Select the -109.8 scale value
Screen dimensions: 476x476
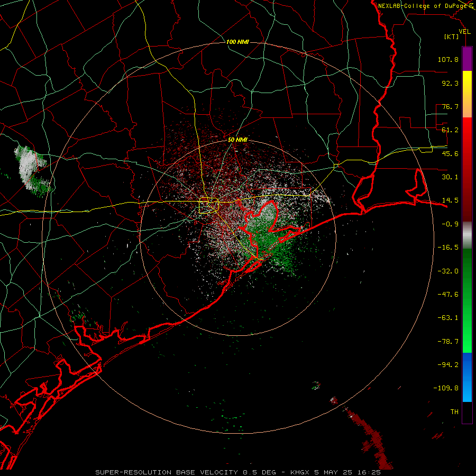pyautogui.click(x=446, y=388)
